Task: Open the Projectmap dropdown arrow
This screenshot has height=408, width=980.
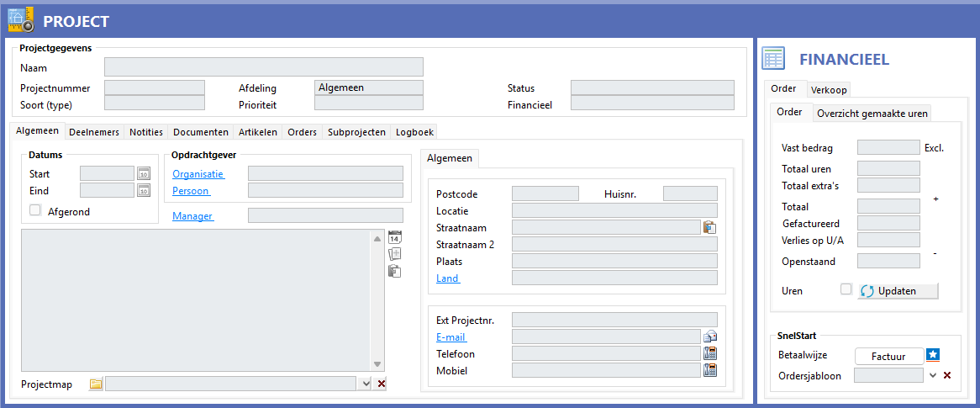Action: (367, 384)
